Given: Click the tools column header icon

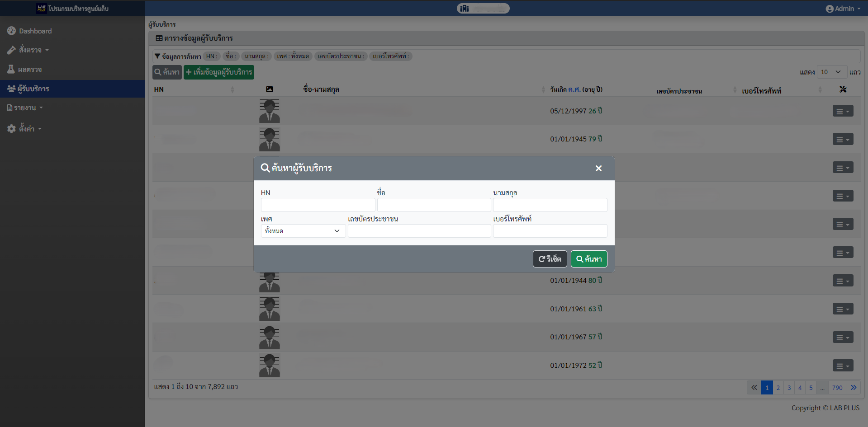Looking at the screenshot, I should tap(843, 89).
